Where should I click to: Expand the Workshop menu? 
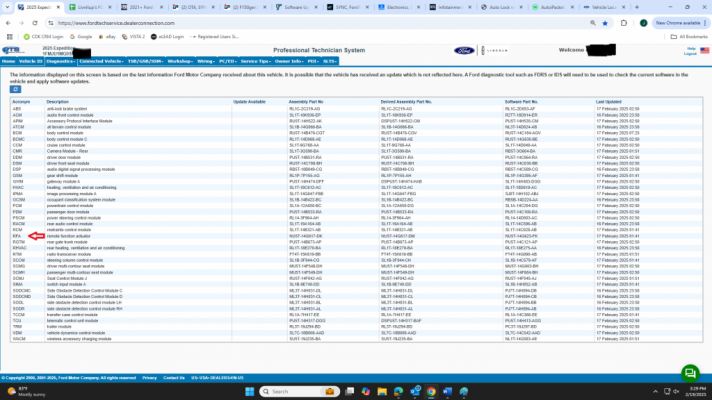tap(180, 61)
